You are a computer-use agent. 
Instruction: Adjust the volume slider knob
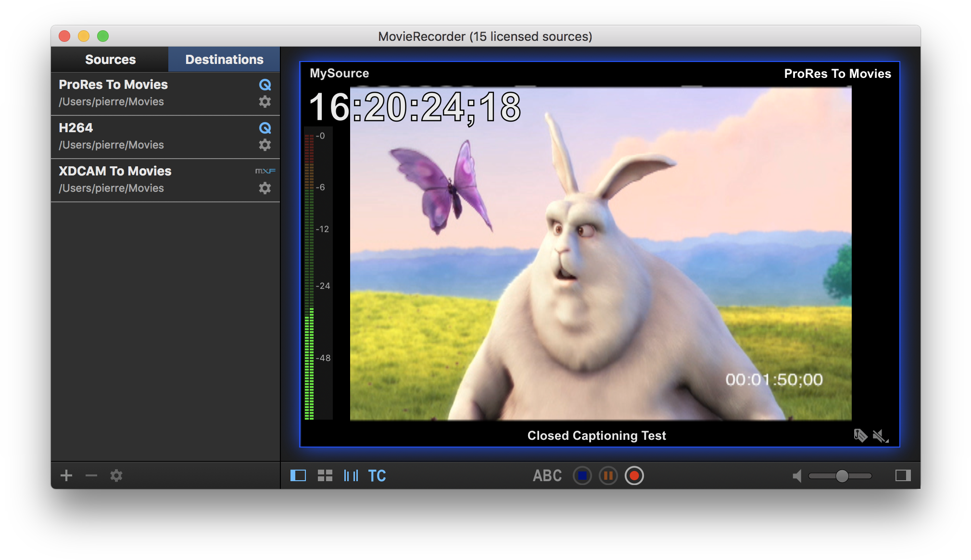(x=842, y=476)
